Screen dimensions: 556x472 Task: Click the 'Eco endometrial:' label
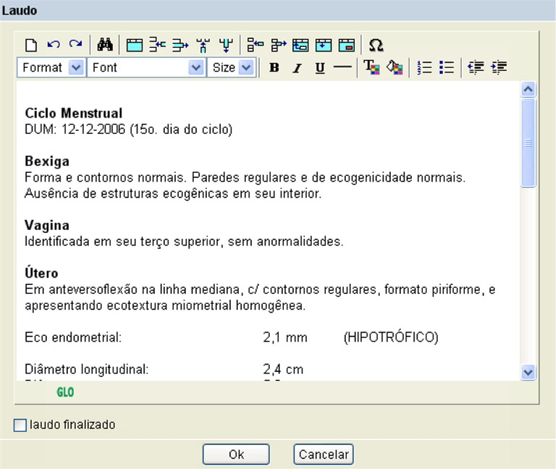click(73, 338)
